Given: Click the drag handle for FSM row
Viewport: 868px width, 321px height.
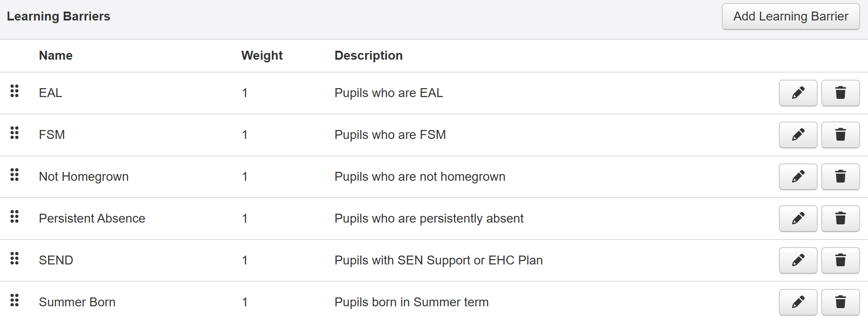Looking at the screenshot, I should point(15,133).
